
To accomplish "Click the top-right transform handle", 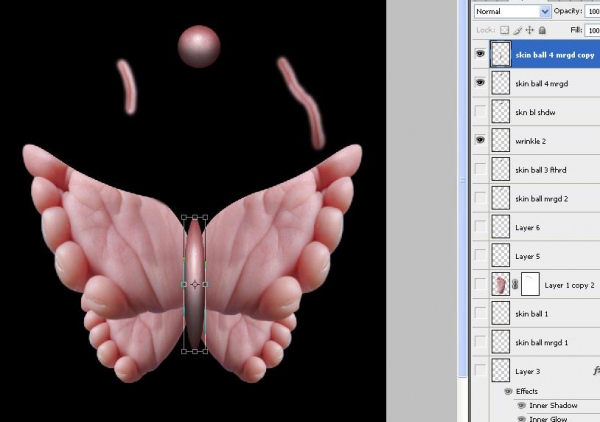I will click(205, 217).
